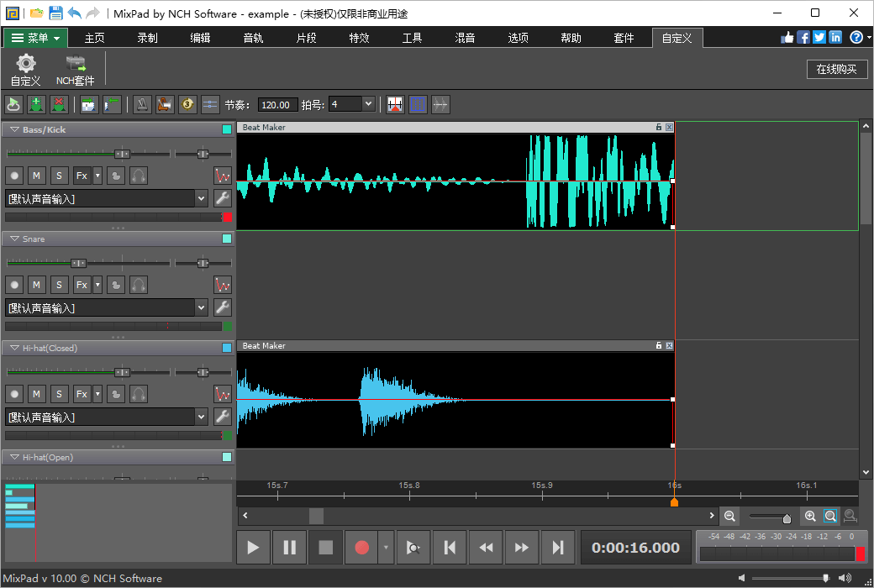Image resolution: width=874 pixels, height=588 pixels.
Task: Switch to the 混音 tab
Action: pyautogui.click(x=466, y=38)
